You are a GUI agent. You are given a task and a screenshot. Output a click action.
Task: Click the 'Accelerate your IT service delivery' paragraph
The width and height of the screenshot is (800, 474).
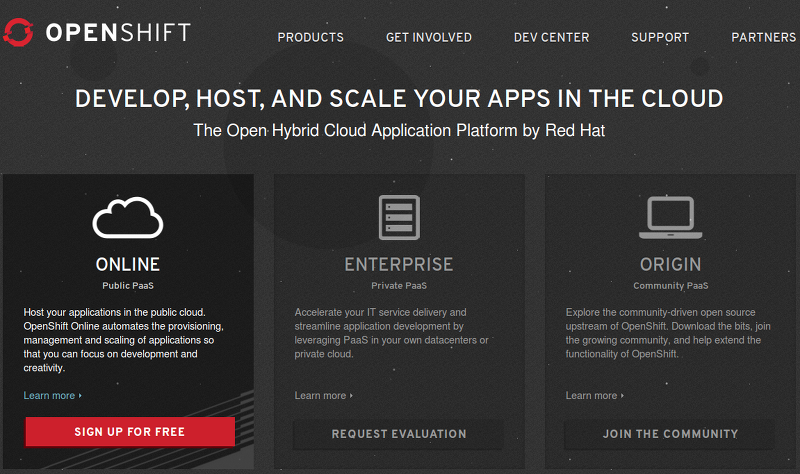391,333
